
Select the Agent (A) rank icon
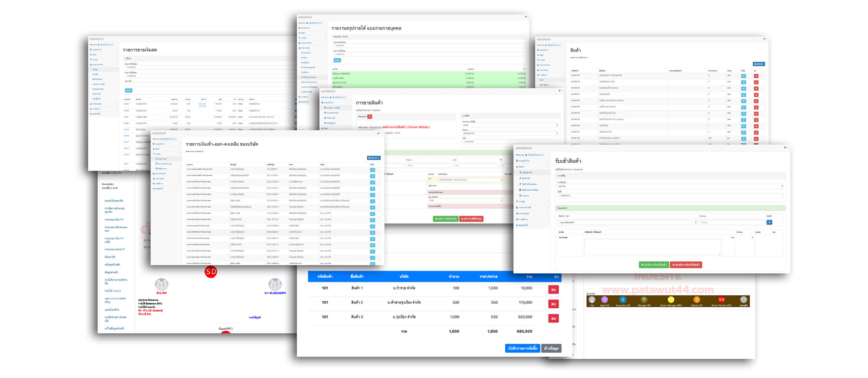click(x=605, y=299)
